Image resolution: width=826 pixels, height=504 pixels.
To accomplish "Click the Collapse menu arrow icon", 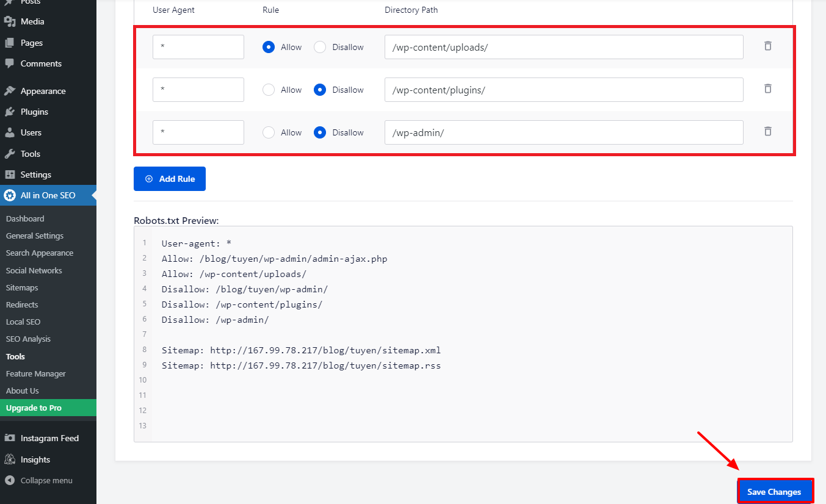I will coord(10,480).
